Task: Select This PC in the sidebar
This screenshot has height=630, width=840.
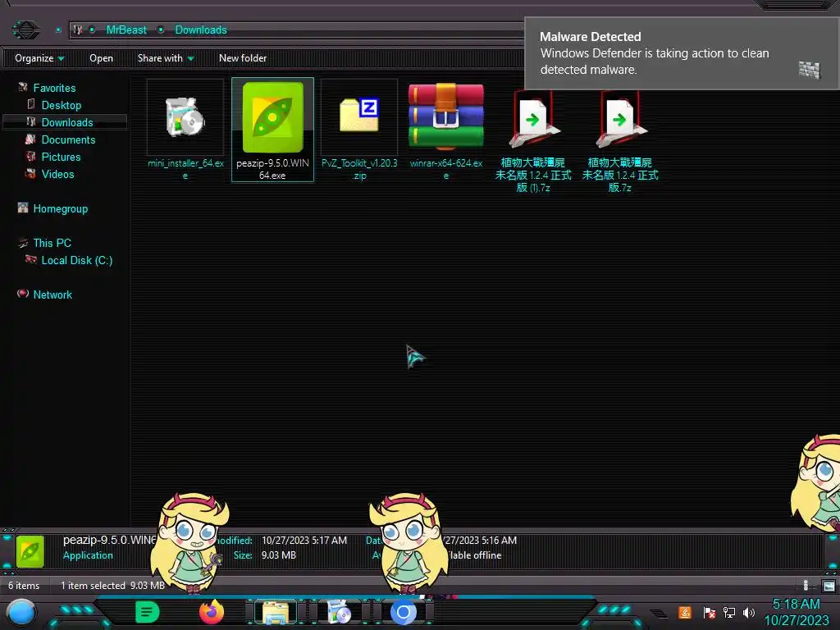Action: pyautogui.click(x=52, y=243)
